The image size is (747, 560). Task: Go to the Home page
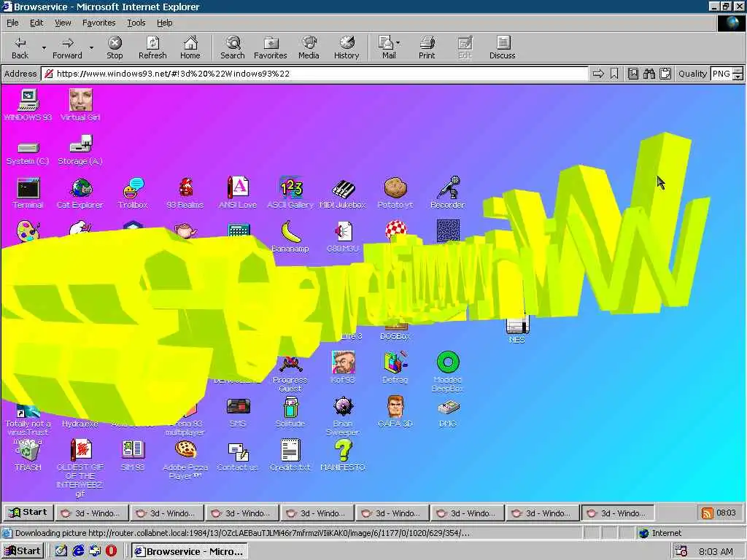[x=190, y=47]
